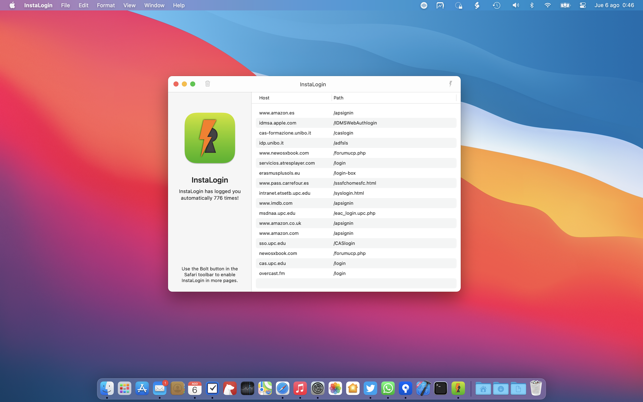The width and height of the screenshot is (643, 402).
Task: Launch Safari from the dock
Action: tap(283, 388)
